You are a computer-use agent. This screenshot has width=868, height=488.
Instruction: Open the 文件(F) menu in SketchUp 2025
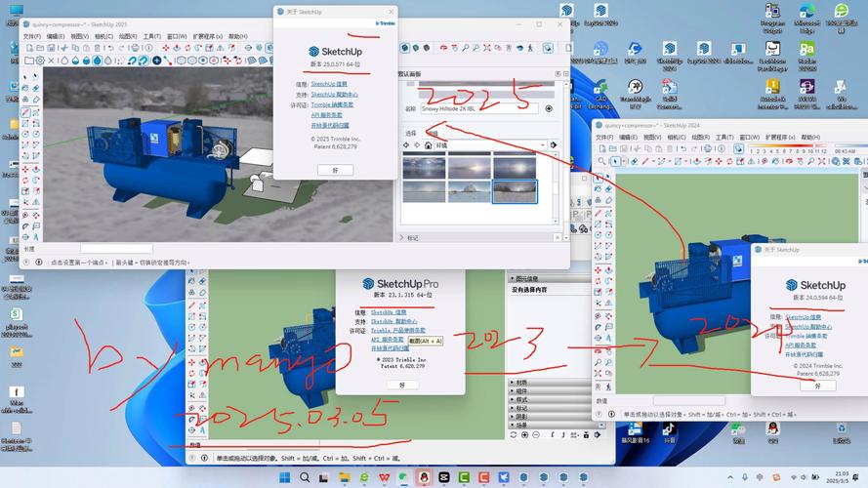point(32,36)
